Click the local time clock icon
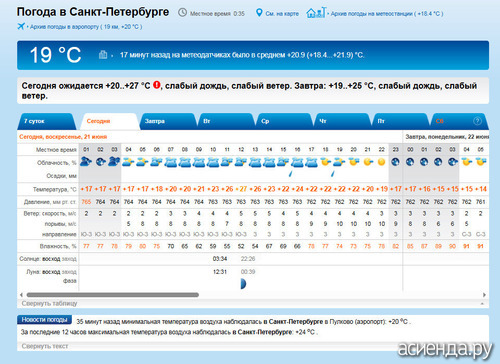500x364 pixels. click(182, 13)
